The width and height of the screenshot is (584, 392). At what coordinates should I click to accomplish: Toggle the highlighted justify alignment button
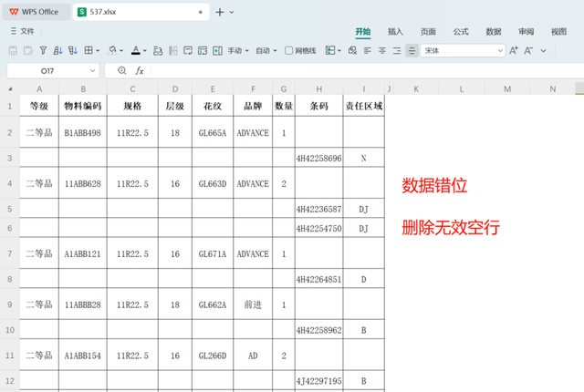[412, 50]
